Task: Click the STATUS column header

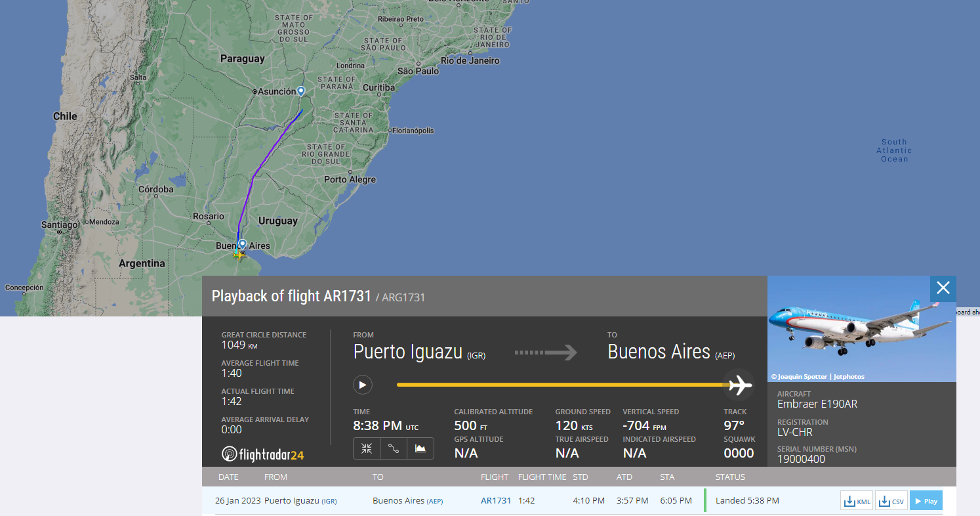Action: [x=731, y=477]
